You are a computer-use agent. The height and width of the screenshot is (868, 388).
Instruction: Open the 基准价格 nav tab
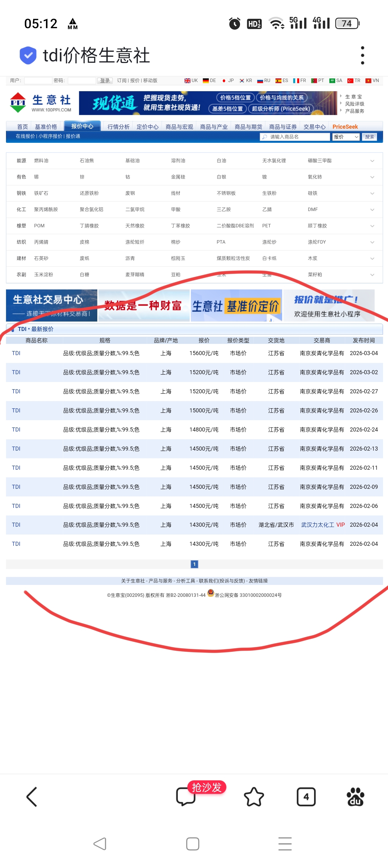[46, 127]
